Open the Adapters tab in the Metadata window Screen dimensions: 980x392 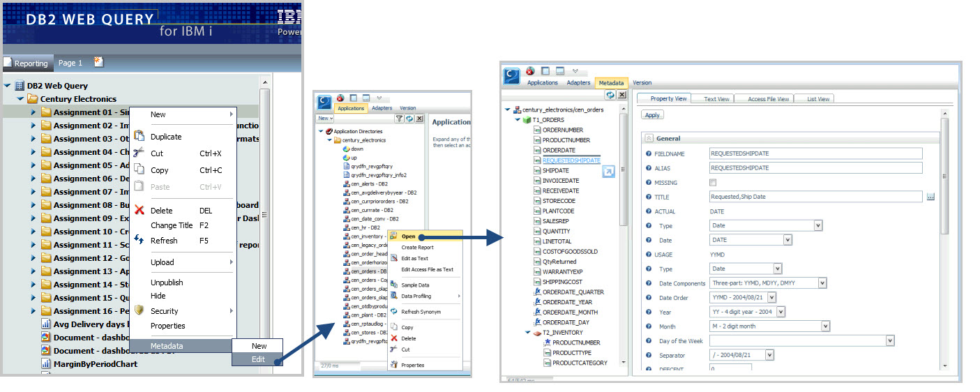578,82
